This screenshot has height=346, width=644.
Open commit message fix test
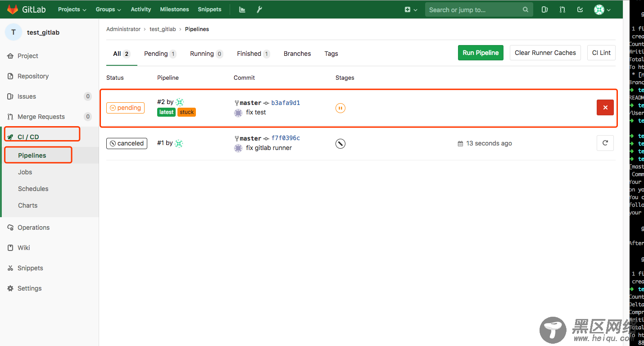click(x=256, y=113)
